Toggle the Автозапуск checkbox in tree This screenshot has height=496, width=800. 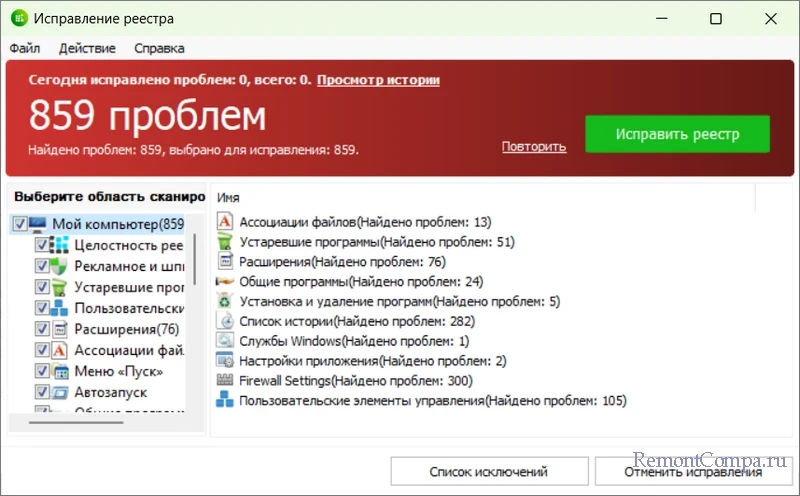(41, 392)
